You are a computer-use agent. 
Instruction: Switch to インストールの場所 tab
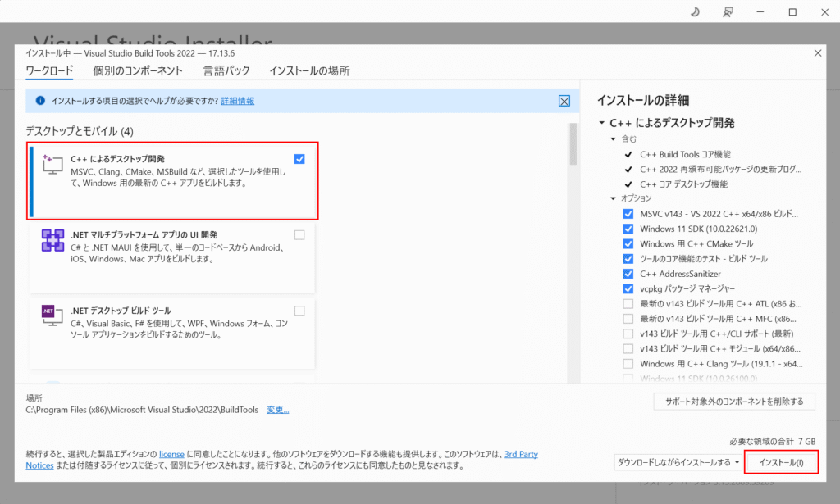tap(309, 70)
